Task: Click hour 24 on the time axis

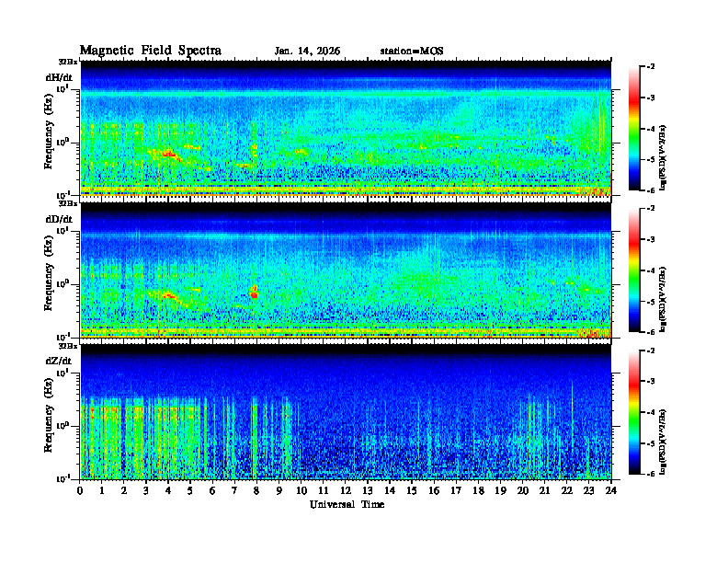Action: (611, 490)
